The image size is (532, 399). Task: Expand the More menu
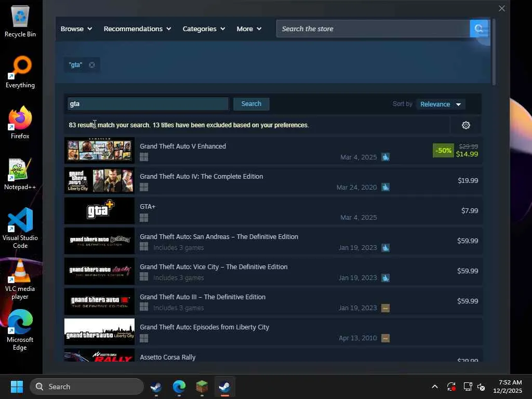249,29
